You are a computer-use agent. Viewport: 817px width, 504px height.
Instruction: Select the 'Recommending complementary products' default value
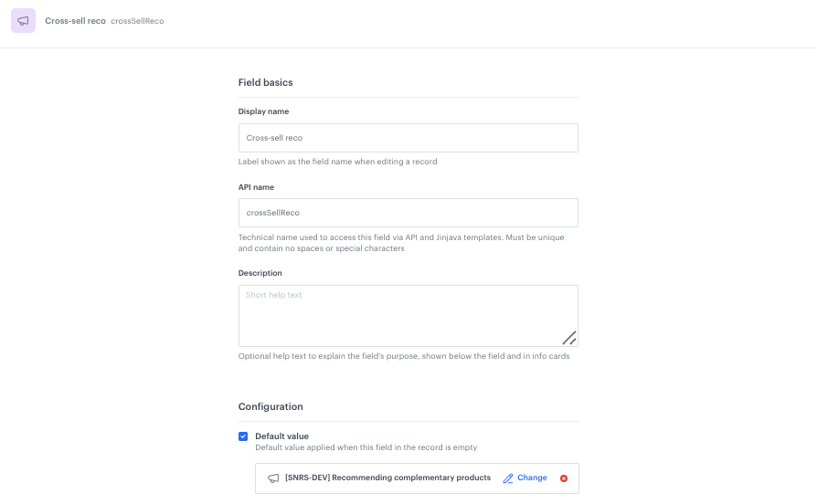click(387, 478)
